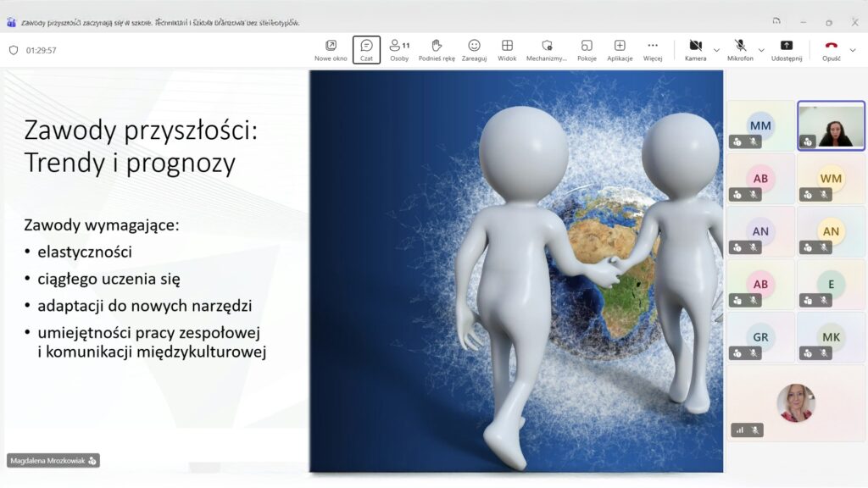Screen dimensions: 868x488
Task: Open Pokoje breakout rooms
Action: point(587,50)
